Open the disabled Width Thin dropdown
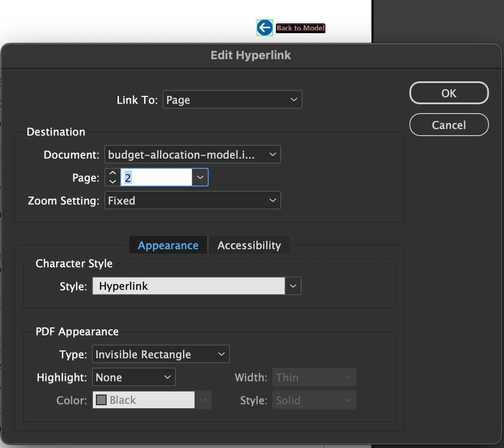504x448 pixels. pyautogui.click(x=314, y=377)
